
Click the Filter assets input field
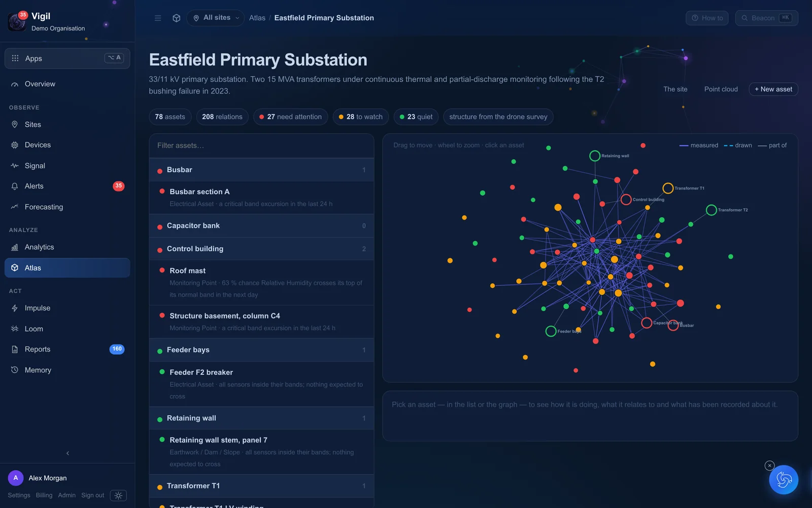coord(261,146)
